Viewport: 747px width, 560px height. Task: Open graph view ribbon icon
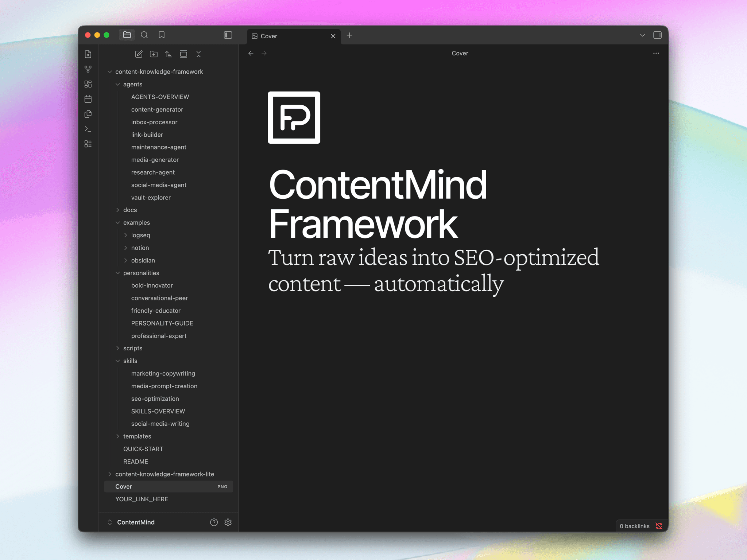tap(88, 69)
